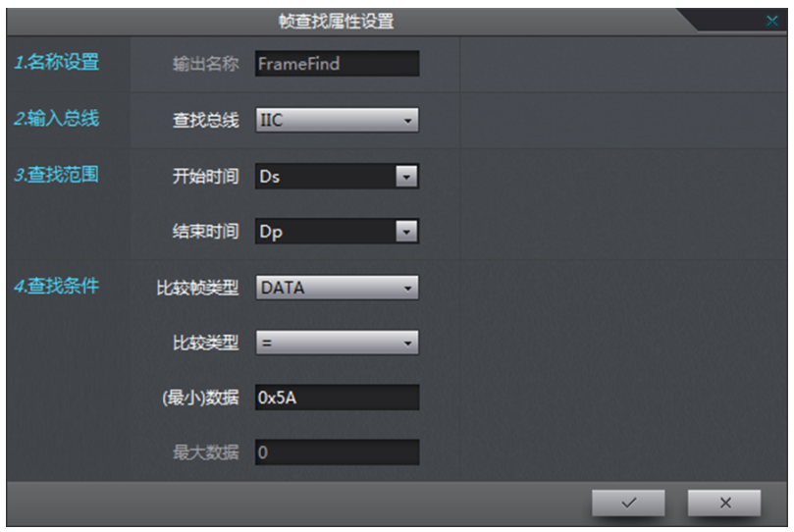Click the 开始时间 Ds text box
Viewport: 794px width, 532px height.
click(x=326, y=176)
